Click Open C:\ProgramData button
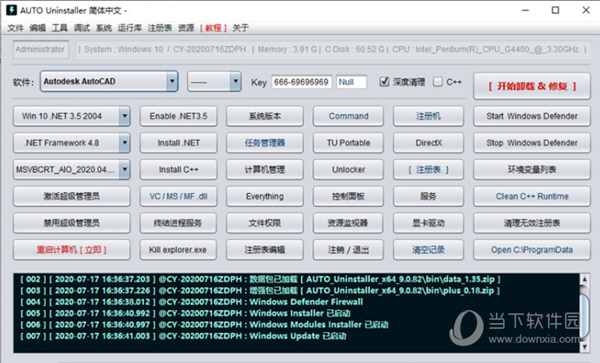 click(x=532, y=250)
